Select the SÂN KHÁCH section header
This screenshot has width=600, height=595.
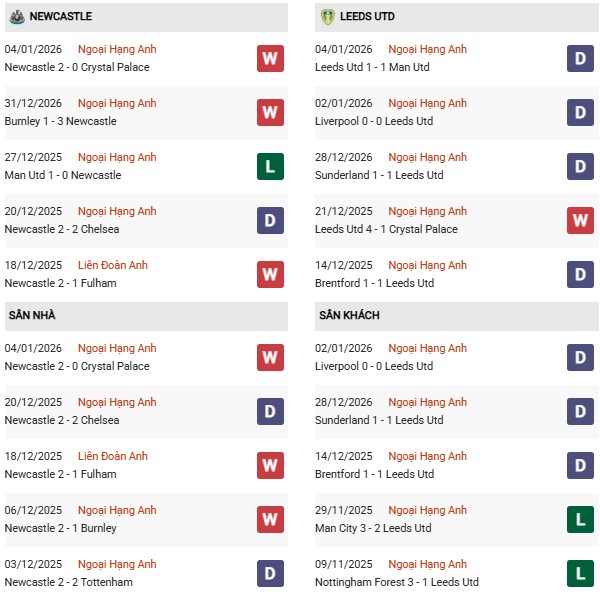349,316
